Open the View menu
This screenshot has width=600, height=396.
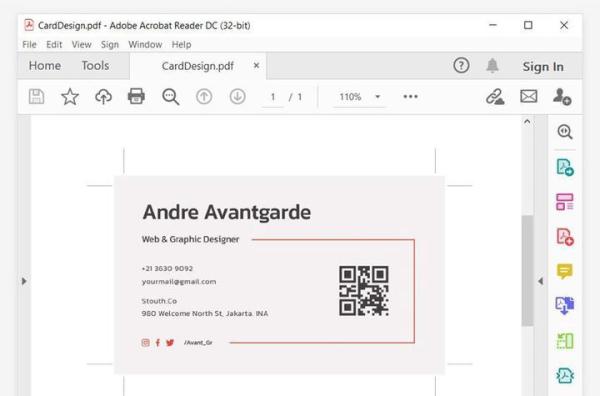[x=82, y=45]
